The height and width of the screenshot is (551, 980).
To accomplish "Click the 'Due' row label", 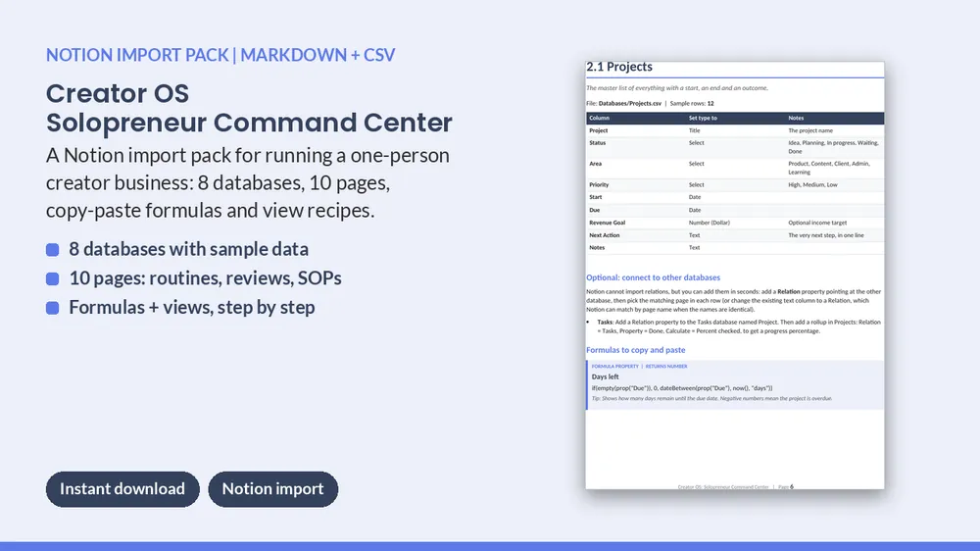I will pos(595,210).
